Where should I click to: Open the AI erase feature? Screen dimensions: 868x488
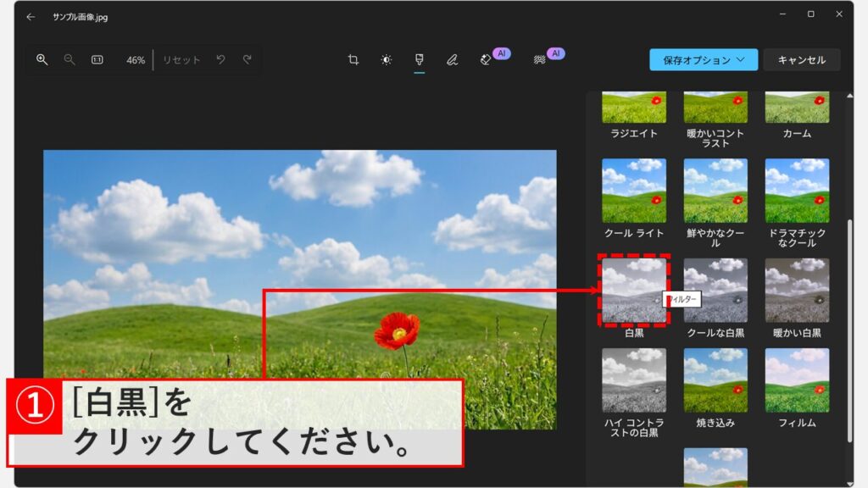pyautogui.click(x=485, y=60)
